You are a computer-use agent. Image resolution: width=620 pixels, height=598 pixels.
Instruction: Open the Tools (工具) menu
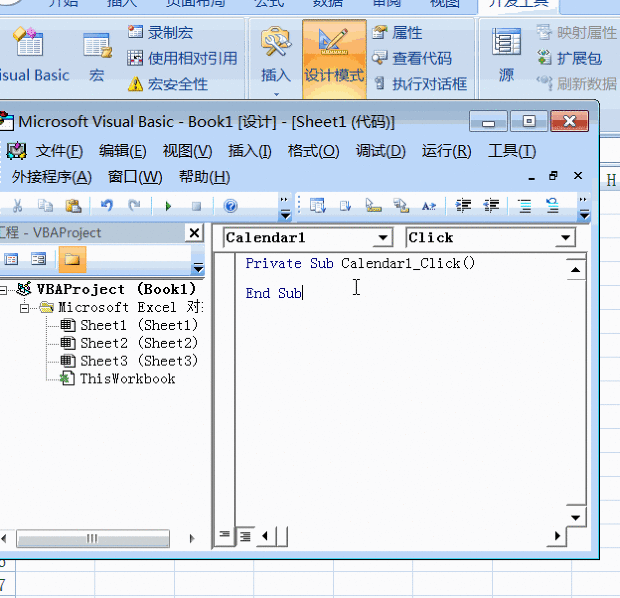[512, 151]
